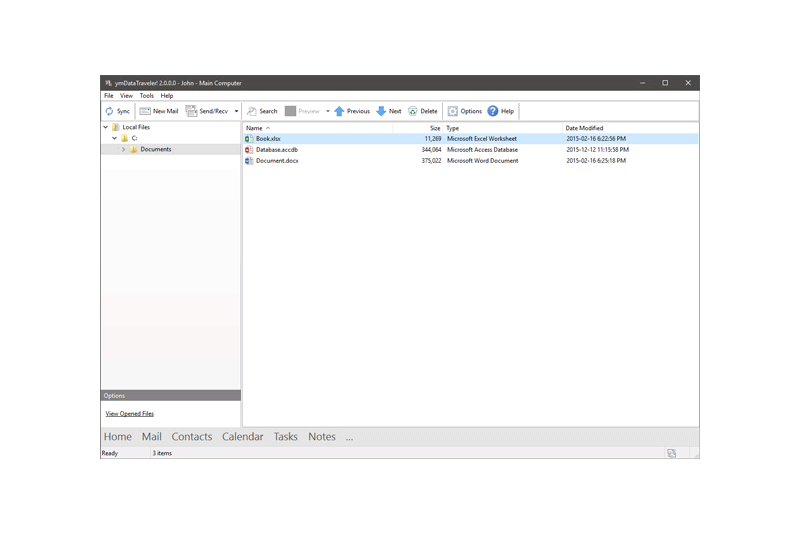Open the Preview dropdown arrow
800x533 pixels.
pyautogui.click(x=328, y=111)
